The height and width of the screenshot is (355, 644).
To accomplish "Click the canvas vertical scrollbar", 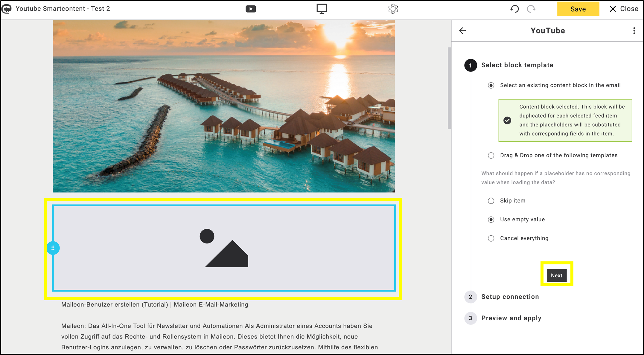I will [x=449, y=88].
